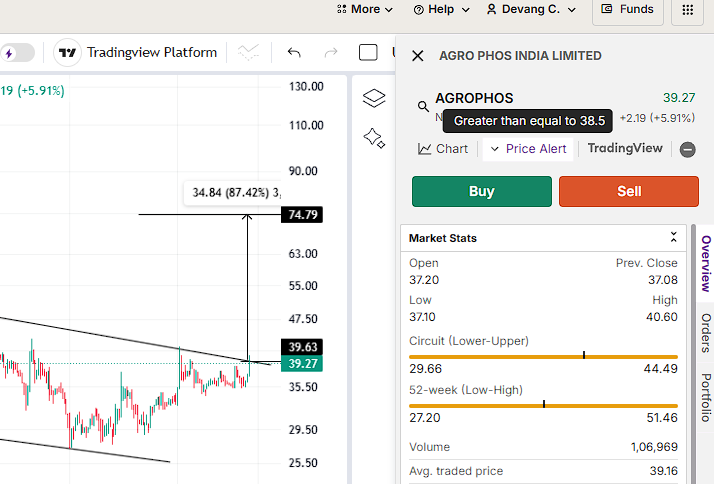Click the search magnifier beside AGROPHOS
The width and height of the screenshot is (714, 484).
coord(423,106)
